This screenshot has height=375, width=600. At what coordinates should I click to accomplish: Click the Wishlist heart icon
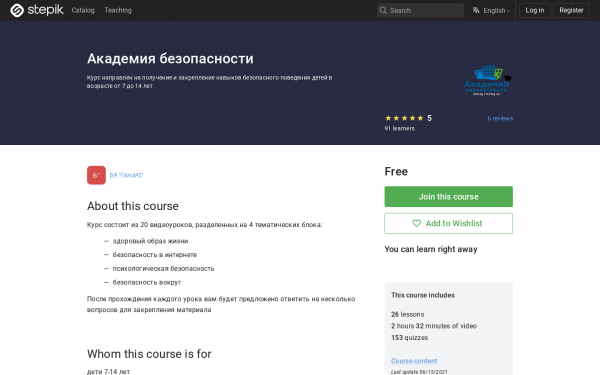(x=416, y=223)
